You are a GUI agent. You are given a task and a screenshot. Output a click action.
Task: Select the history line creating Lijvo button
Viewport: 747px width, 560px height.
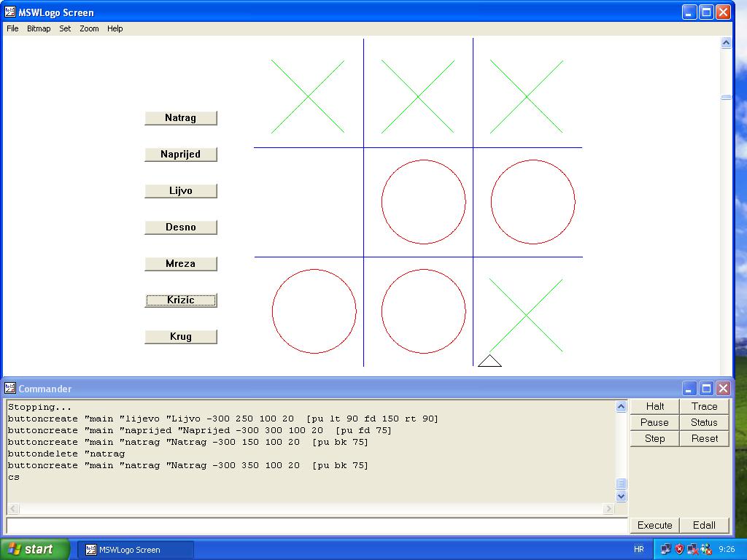pos(222,419)
